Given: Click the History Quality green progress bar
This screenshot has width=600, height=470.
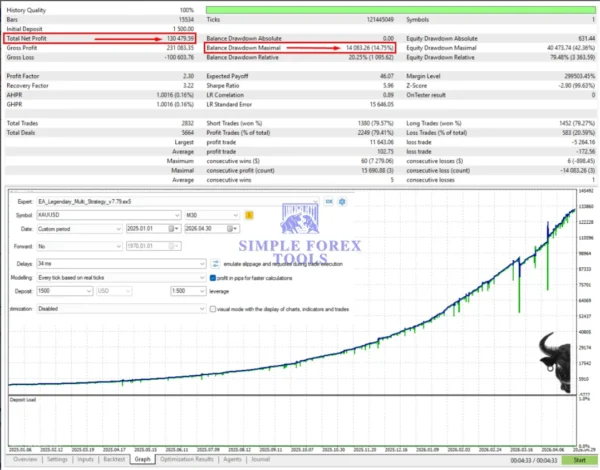Looking at the screenshot, I should click(401, 10).
